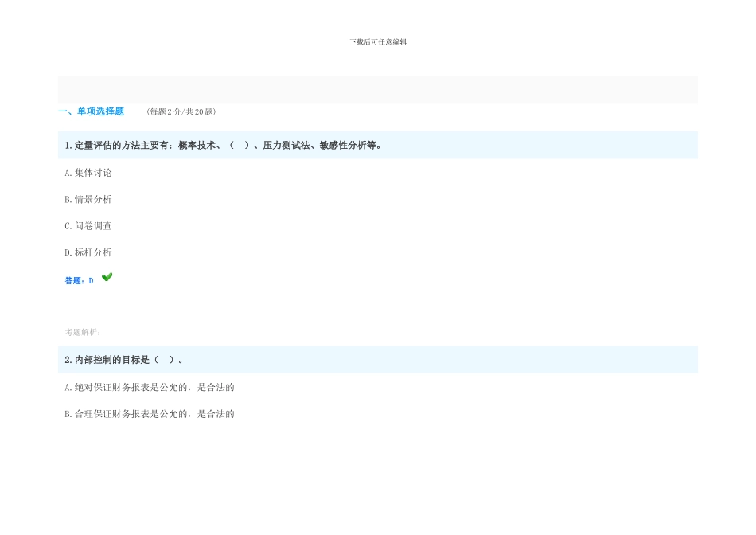Click the text （每题2分/共20题）
756x535 pixels.
(x=181, y=112)
